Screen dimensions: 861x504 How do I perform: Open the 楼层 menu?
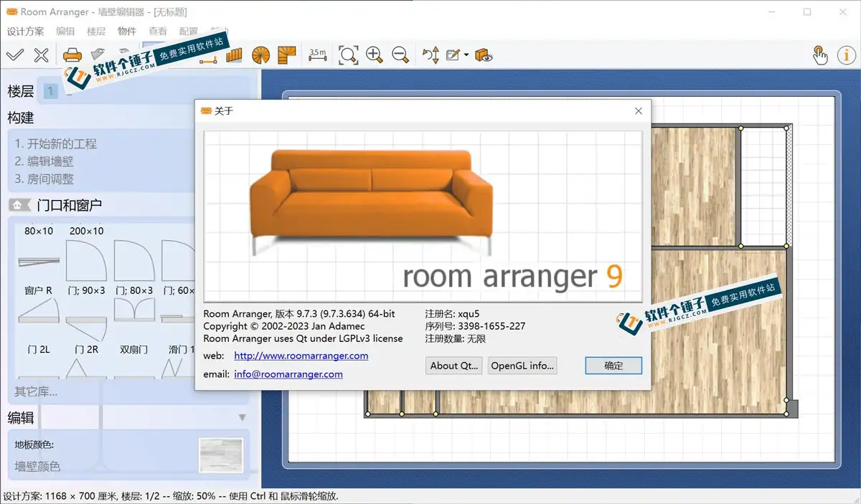point(96,31)
